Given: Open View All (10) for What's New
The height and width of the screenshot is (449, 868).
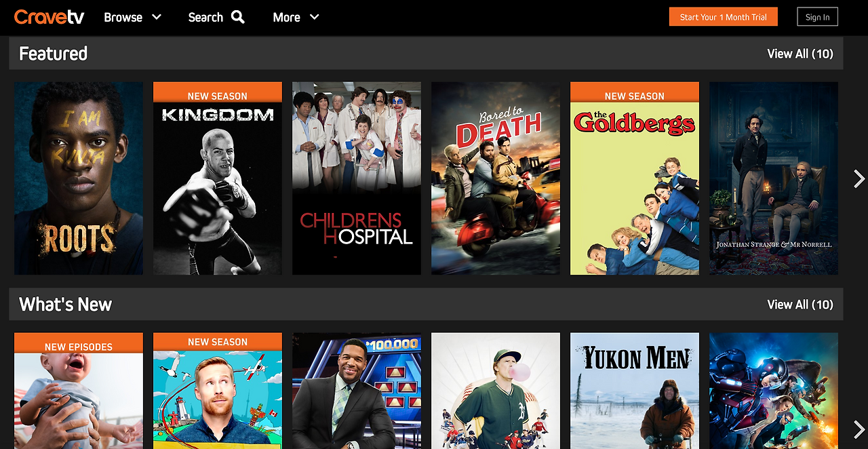Looking at the screenshot, I should 800,305.
